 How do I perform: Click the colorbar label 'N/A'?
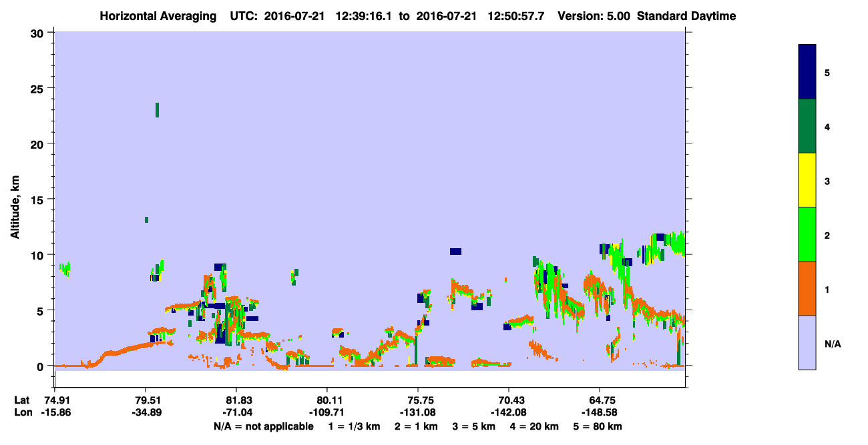[x=832, y=343]
